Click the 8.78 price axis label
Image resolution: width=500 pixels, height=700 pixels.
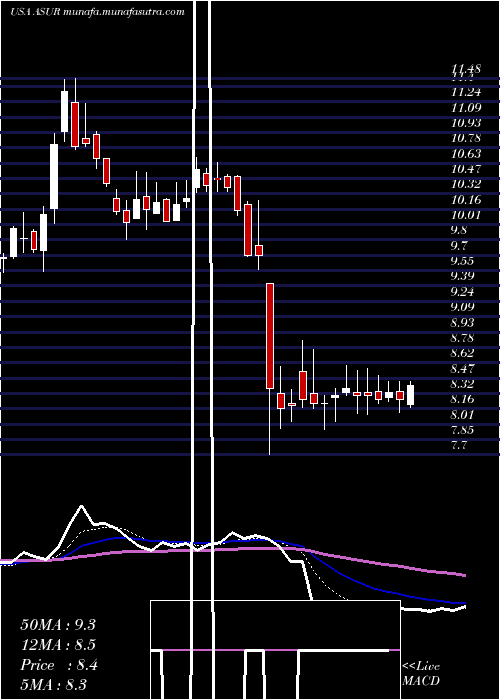tap(462, 338)
